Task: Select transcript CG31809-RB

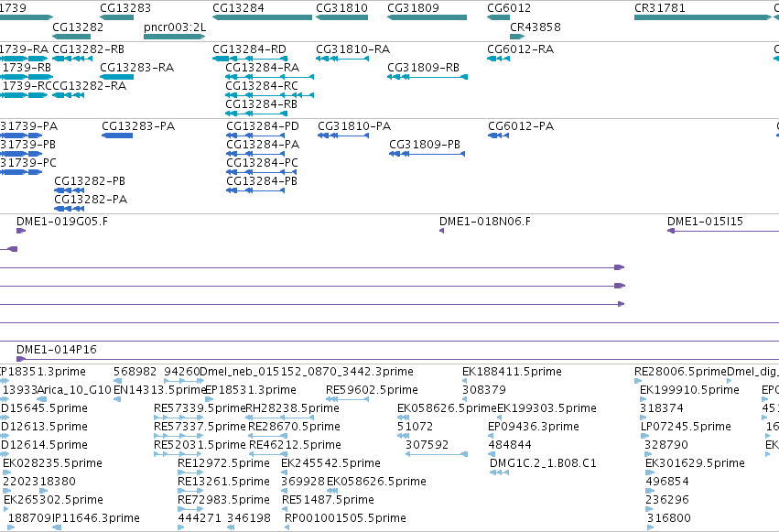Action: 427,77
